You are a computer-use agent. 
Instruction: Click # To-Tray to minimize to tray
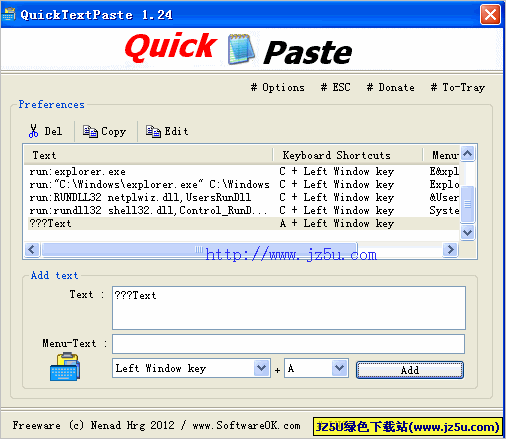(x=458, y=88)
